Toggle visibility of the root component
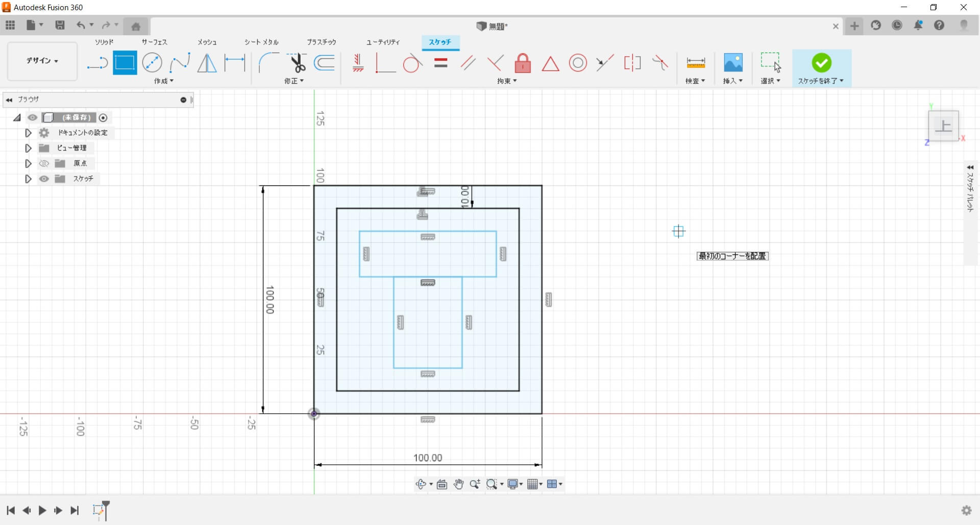This screenshot has height=525, width=980. (33, 117)
